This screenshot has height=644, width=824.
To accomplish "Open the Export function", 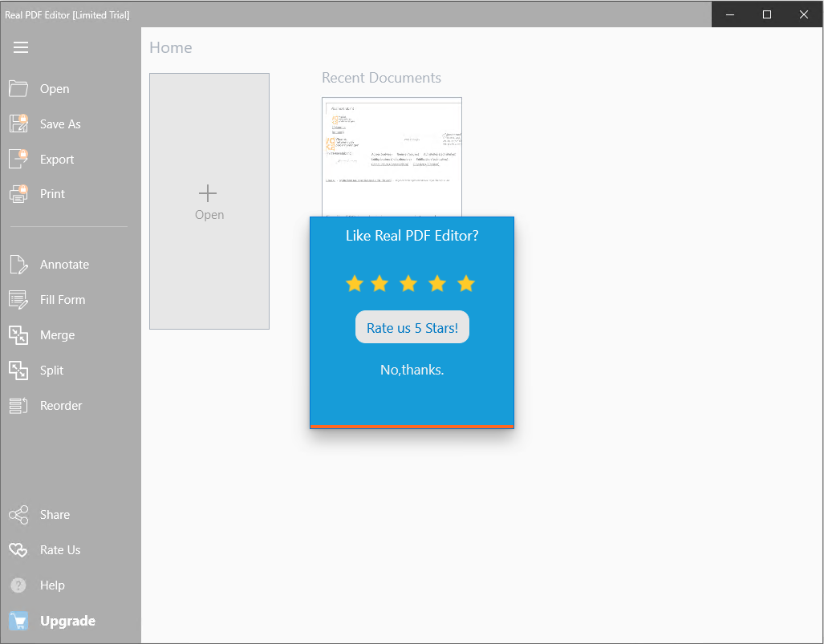I will [56, 158].
